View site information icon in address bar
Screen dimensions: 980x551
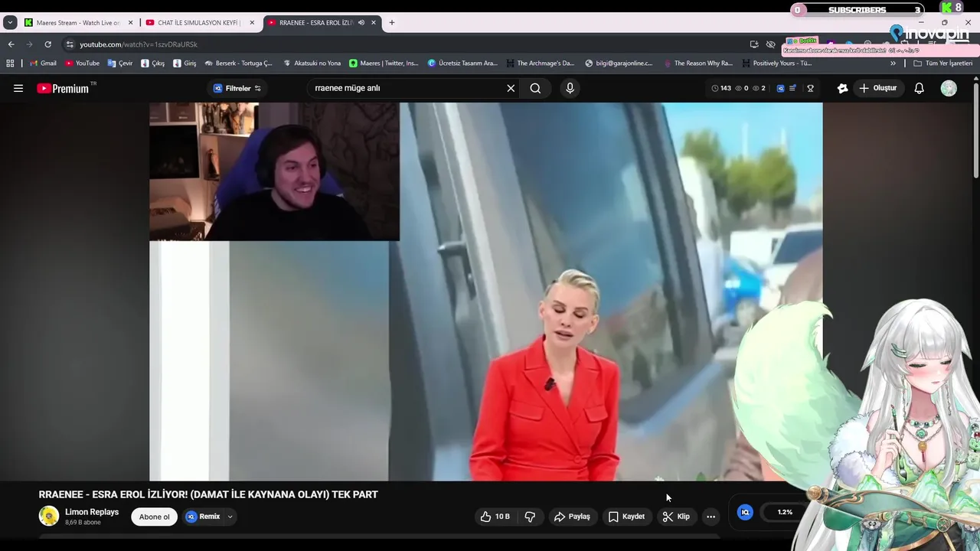click(x=70, y=44)
